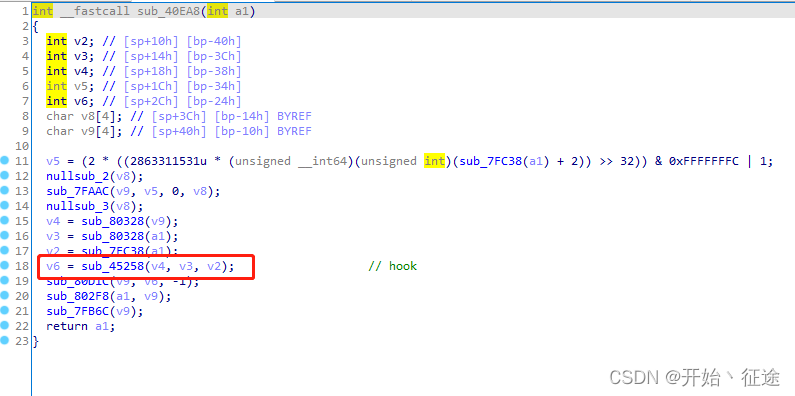This screenshot has height=396, width=795.
Task: Toggle the breakpoint dot on line 15
Action: point(5,221)
